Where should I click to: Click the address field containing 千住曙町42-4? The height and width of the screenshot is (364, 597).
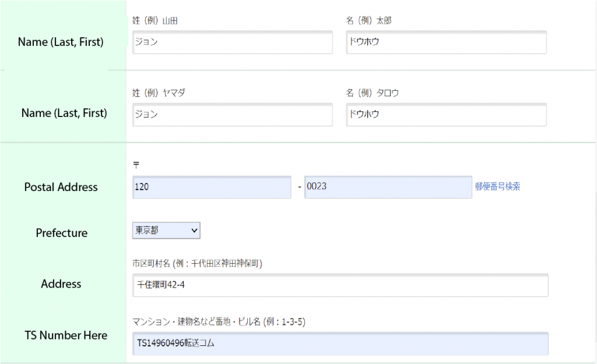(x=340, y=285)
